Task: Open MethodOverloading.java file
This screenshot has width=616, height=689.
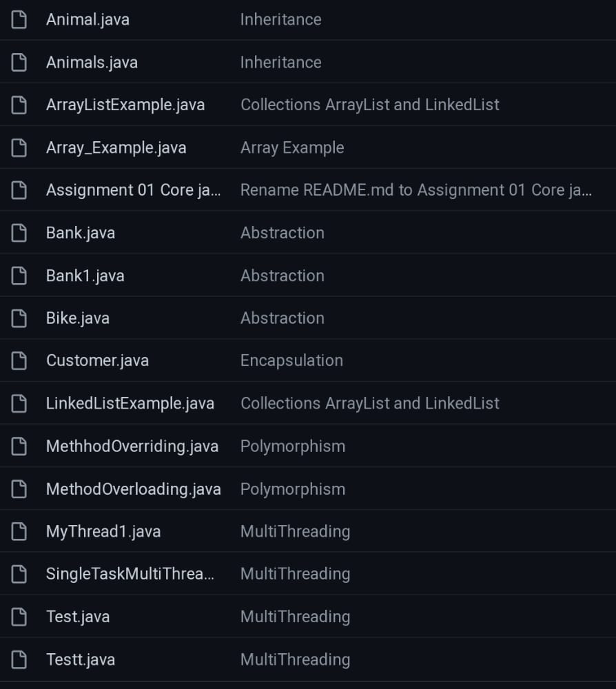Action: pos(134,489)
